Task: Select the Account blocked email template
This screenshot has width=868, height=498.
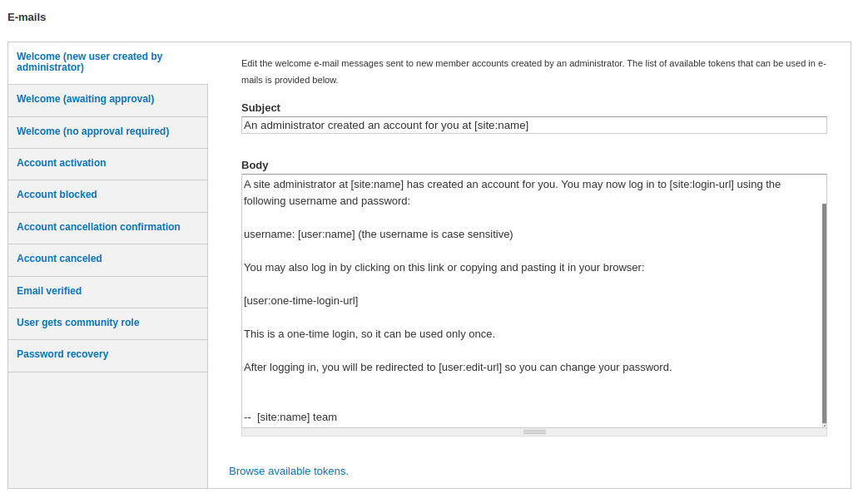Action: (x=57, y=195)
